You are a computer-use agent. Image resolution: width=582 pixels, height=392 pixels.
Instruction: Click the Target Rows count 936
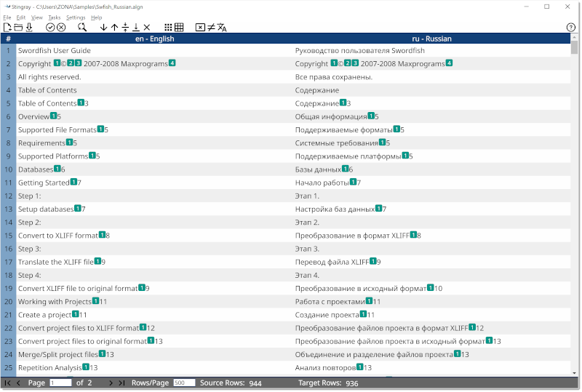(352, 383)
